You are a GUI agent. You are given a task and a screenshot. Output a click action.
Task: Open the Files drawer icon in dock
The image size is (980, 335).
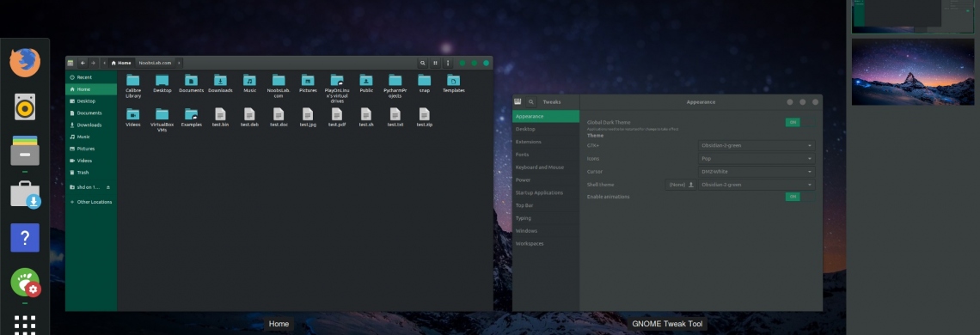click(25, 150)
